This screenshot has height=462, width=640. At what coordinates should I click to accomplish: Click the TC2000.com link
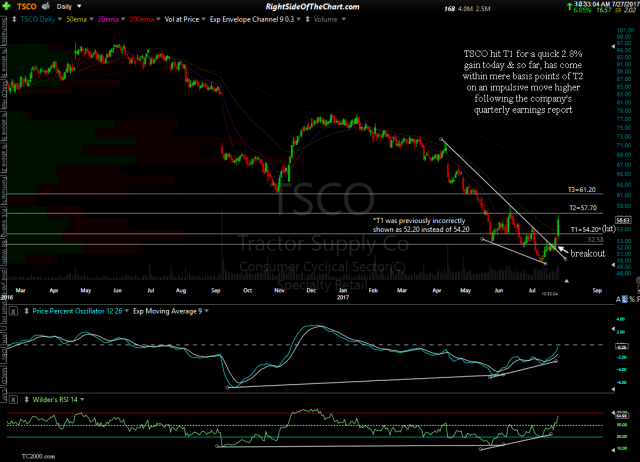38,456
